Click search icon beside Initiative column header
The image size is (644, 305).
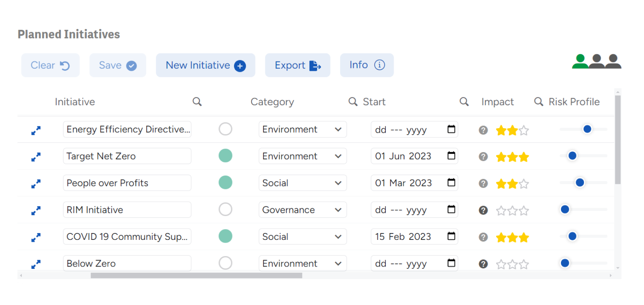pyautogui.click(x=197, y=102)
